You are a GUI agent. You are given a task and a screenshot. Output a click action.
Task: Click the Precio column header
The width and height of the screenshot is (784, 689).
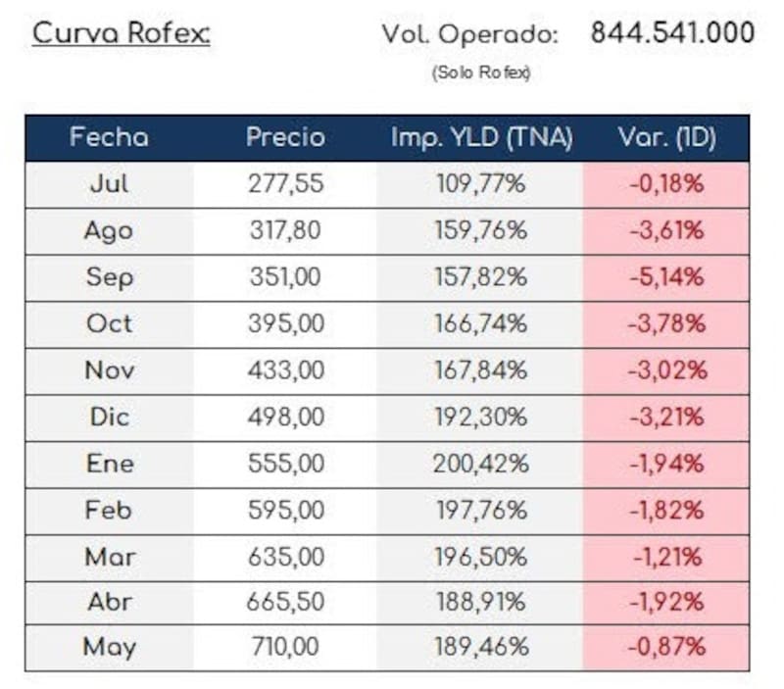coord(285,137)
